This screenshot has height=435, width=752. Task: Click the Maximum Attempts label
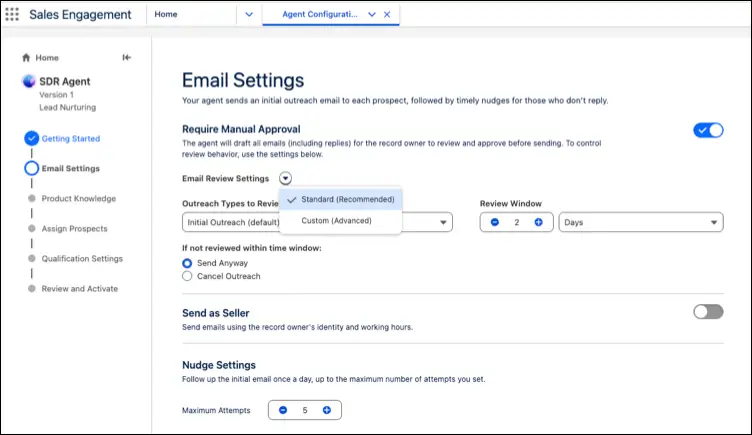pos(216,411)
